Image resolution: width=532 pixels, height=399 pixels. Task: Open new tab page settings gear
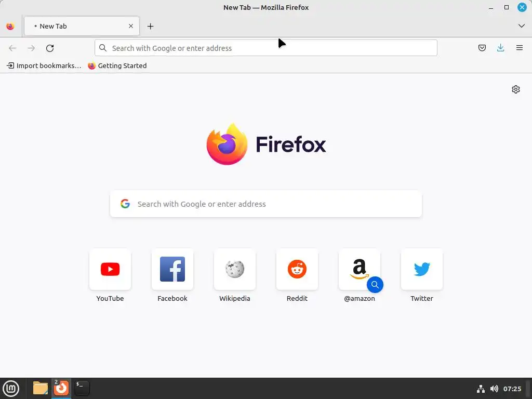click(516, 89)
